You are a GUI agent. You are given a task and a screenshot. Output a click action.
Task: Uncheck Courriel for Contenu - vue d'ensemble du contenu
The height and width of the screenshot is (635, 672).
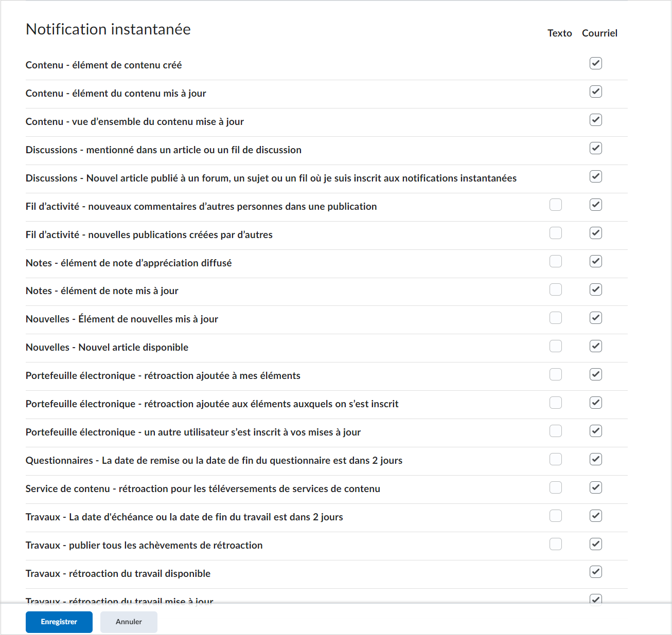click(595, 120)
